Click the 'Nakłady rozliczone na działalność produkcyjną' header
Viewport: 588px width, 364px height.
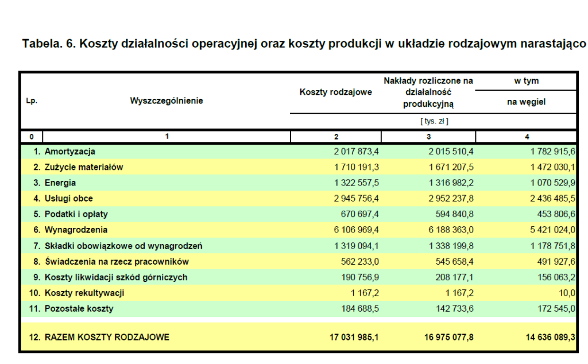coord(428,92)
